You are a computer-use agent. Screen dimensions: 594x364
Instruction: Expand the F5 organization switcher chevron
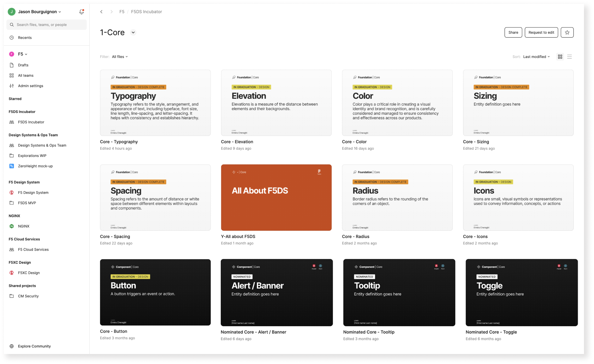click(26, 54)
